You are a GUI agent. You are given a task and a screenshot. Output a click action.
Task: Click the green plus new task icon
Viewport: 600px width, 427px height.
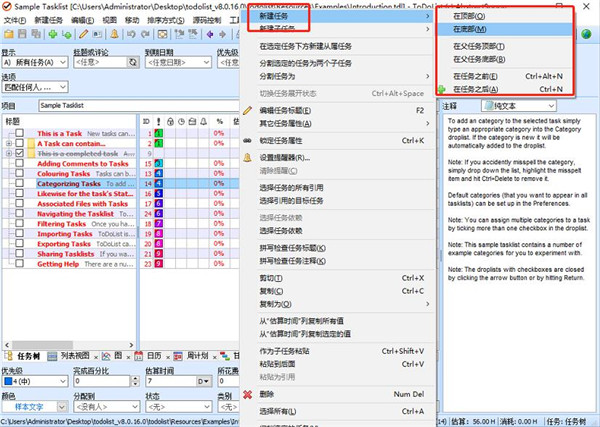click(x=52, y=34)
